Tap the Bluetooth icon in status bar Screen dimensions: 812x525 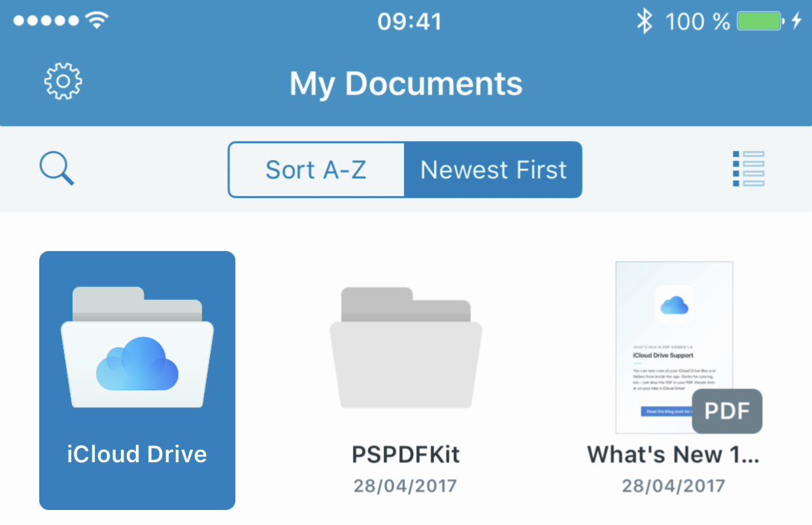[x=645, y=22]
